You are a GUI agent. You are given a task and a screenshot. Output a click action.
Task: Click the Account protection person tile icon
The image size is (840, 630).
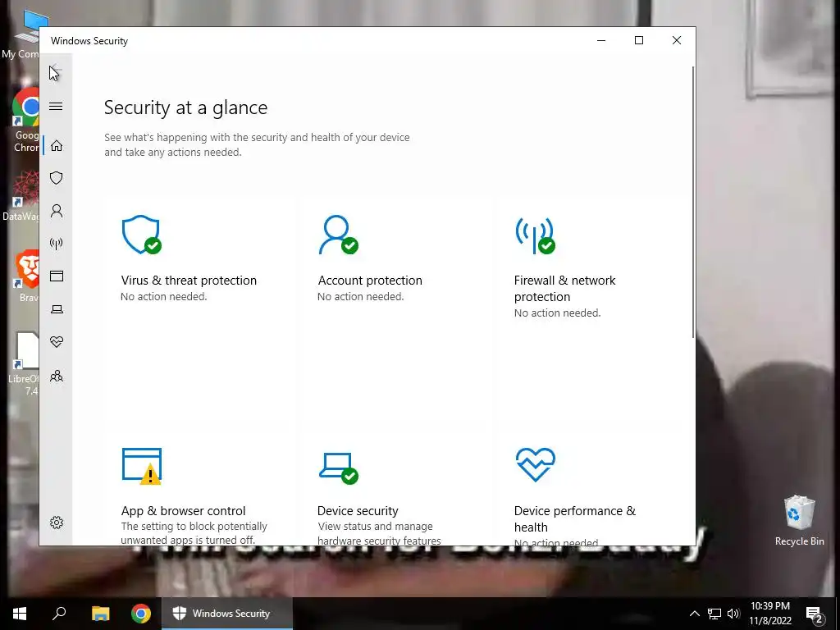click(x=338, y=235)
